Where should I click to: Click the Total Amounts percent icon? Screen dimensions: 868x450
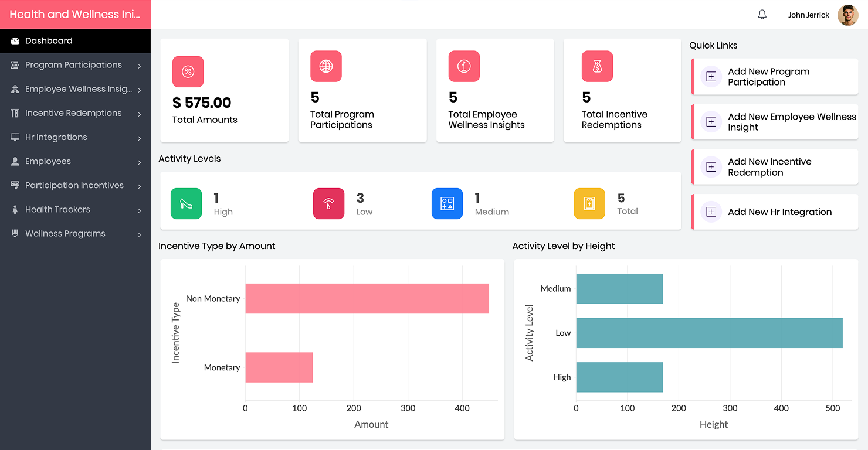point(188,71)
